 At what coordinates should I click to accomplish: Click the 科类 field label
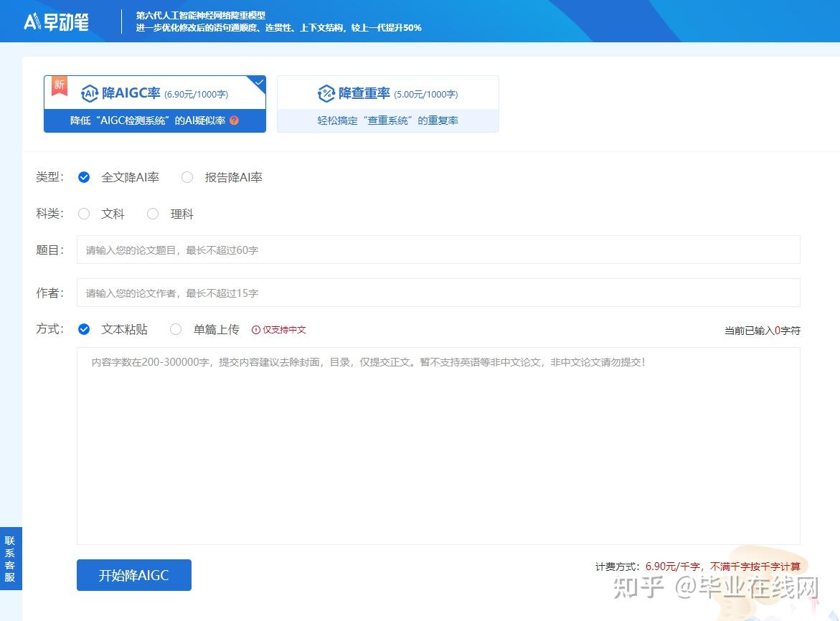(x=49, y=214)
